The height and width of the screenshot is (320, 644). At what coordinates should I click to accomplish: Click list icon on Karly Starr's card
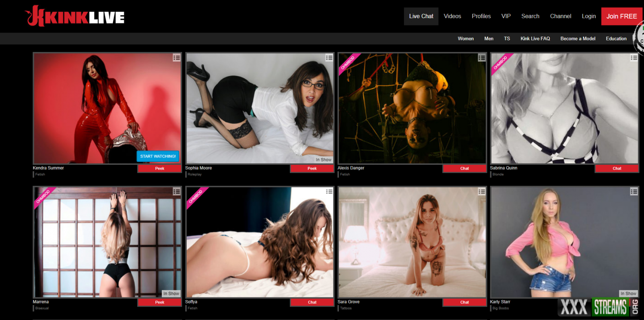pyautogui.click(x=634, y=191)
